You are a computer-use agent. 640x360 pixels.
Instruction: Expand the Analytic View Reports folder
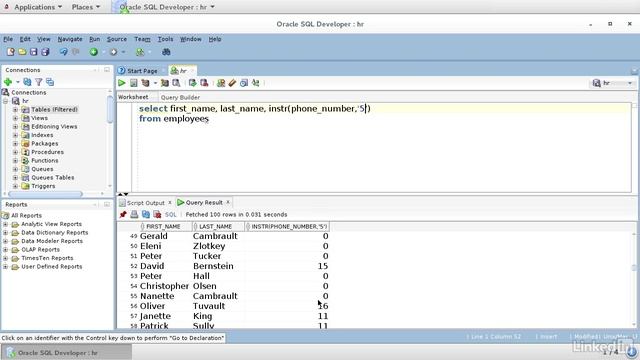pyautogui.click(x=5, y=224)
